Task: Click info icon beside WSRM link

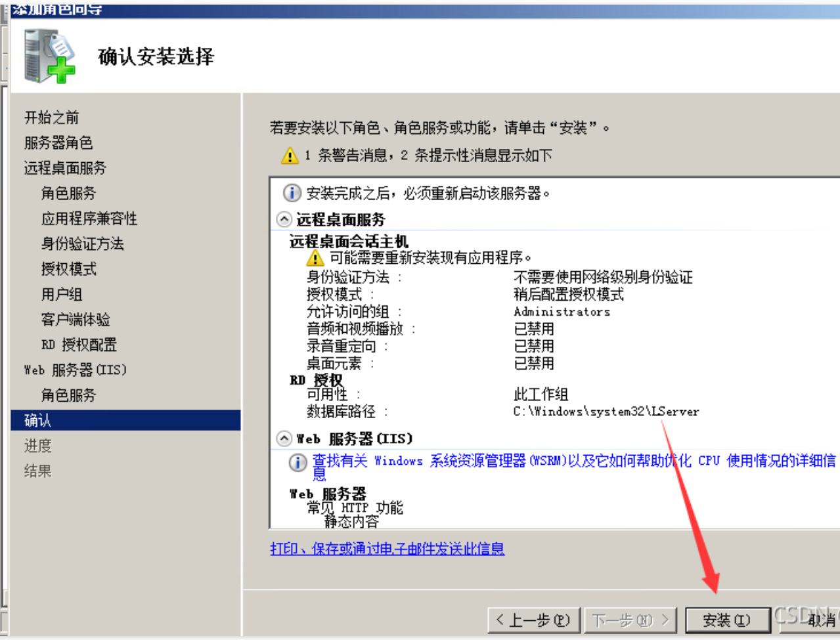Action: click(x=298, y=462)
